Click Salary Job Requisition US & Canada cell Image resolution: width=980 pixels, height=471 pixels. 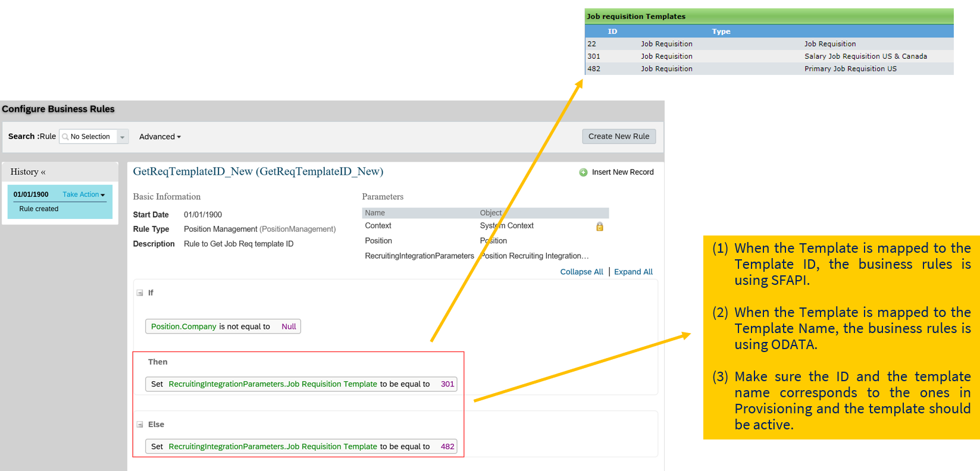(866, 56)
